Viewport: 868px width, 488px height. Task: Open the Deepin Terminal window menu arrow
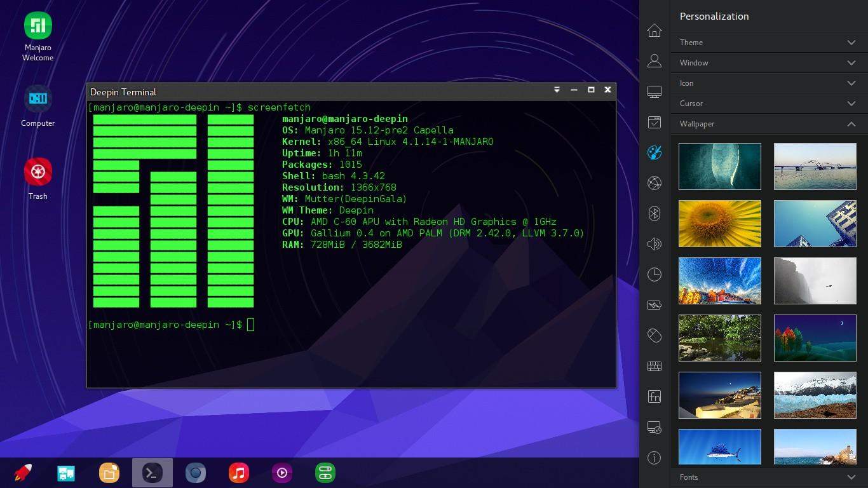(557, 90)
